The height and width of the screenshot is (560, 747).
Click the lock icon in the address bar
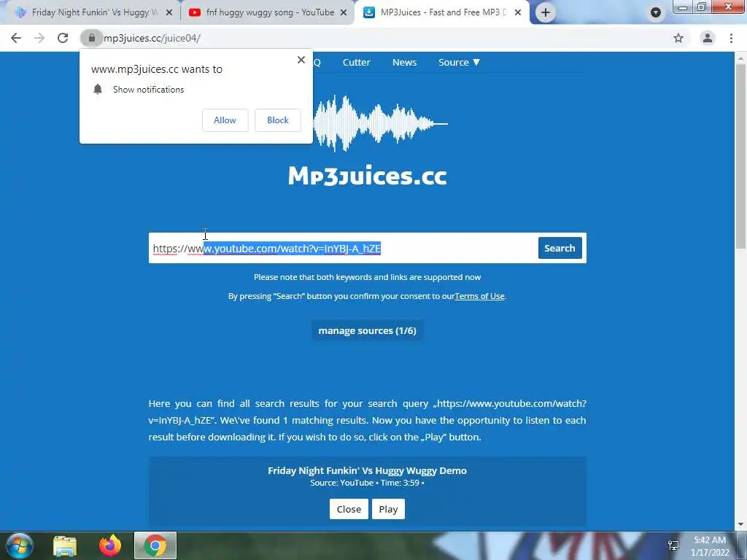[x=91, y=38]
